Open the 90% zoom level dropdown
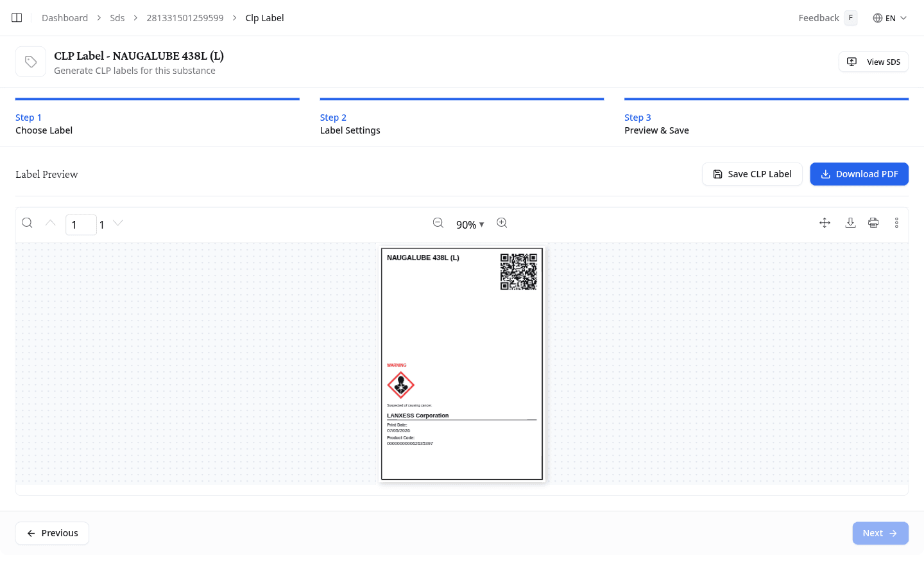Image resolution: width=924 pixels, height=578 pixels. [x=470, y=225]
